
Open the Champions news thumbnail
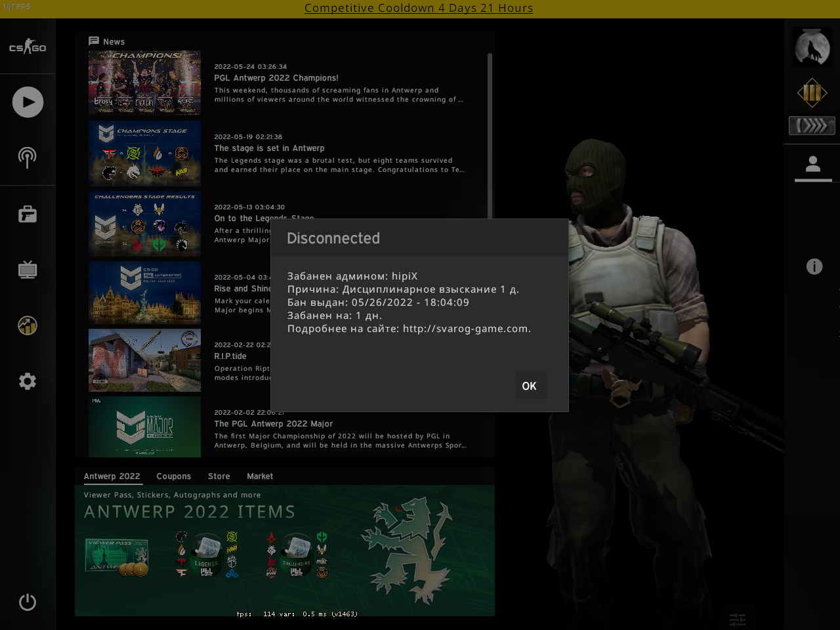point(144,83)
